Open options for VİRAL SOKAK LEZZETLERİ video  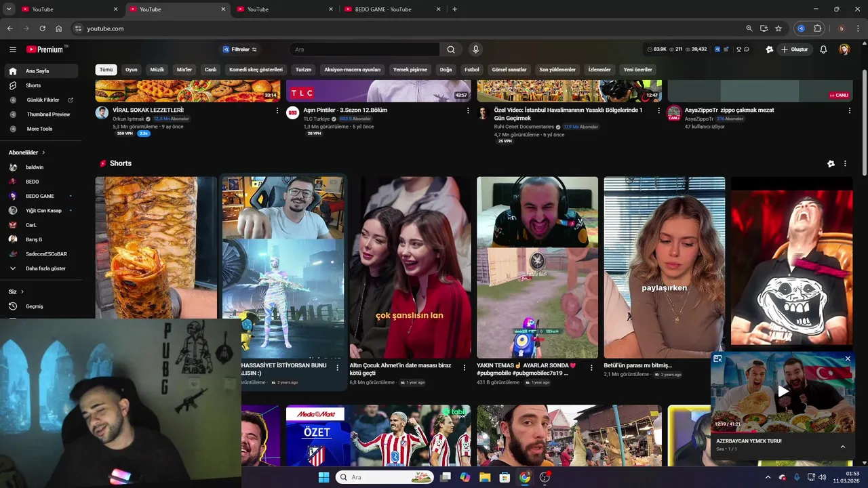pos(277,110)
